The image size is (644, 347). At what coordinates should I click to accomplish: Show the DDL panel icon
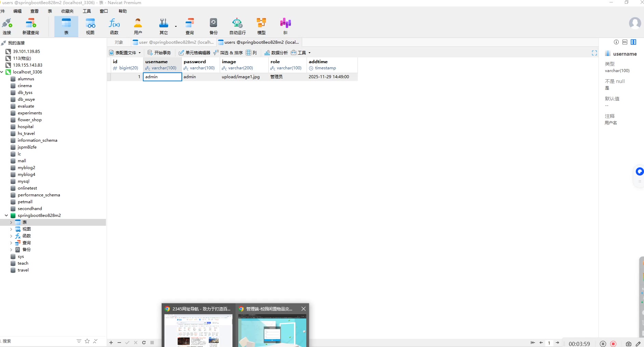pyautogui.click(x=625, y=42)
